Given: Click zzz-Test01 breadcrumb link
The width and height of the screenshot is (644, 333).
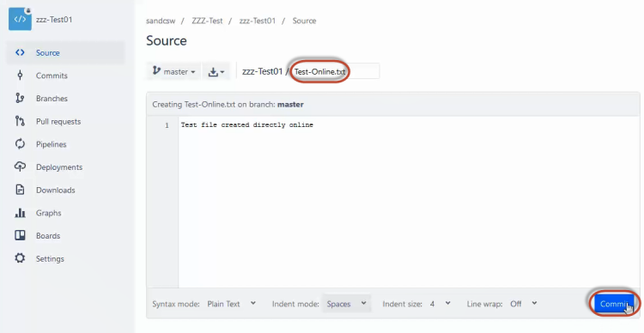Looking at the screenshot, I should (x=258, y=21).
